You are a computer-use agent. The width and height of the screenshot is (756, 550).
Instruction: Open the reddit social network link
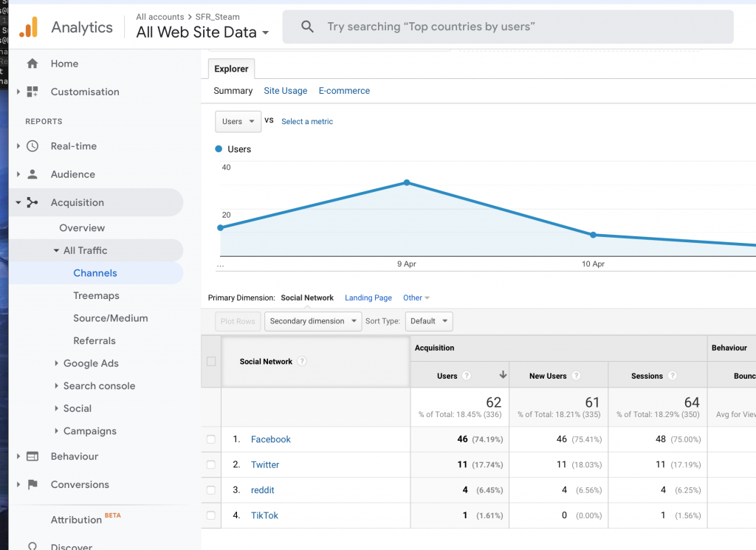pyautogui.click(x=262, y=489)
